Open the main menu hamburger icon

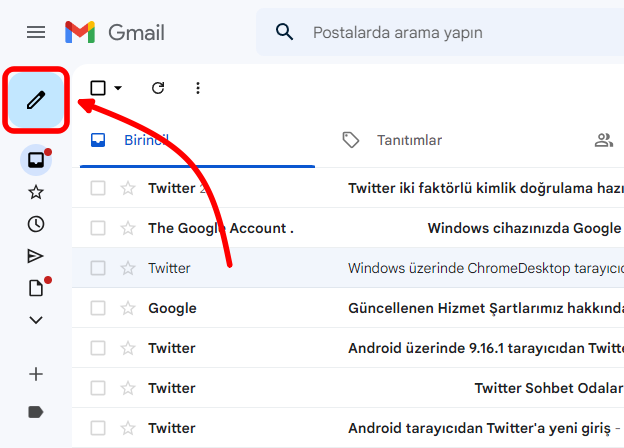[x=36, y=32]
